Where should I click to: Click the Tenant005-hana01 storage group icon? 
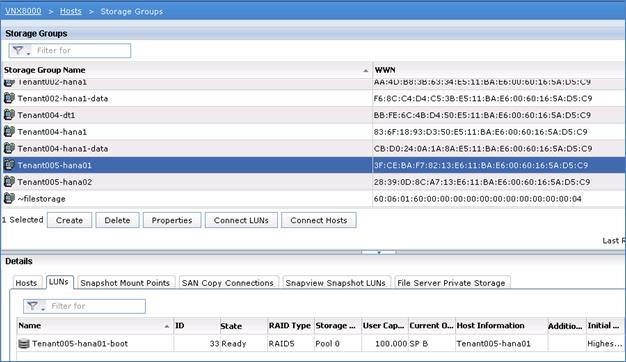point(9,165)
